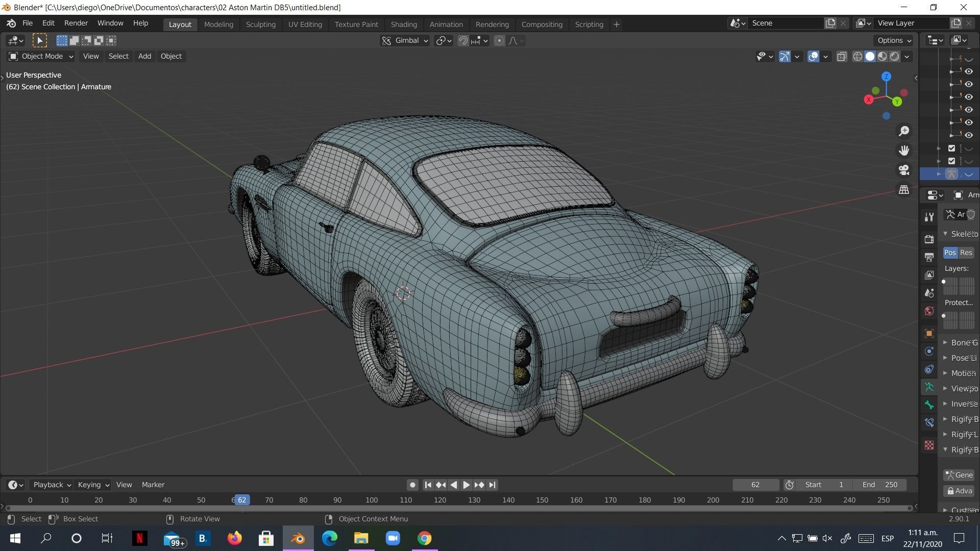The width and height of the screenshot is (980, 551).
Task: Click the green Y axis gizmo ball
Action: [x=897, y=102]
